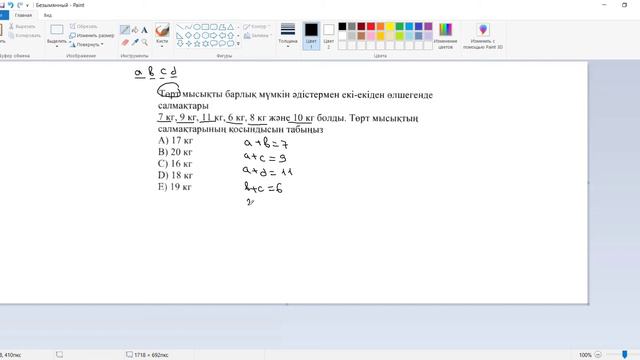
Task: Switch to the Главная tab
Action: [23, 15]
